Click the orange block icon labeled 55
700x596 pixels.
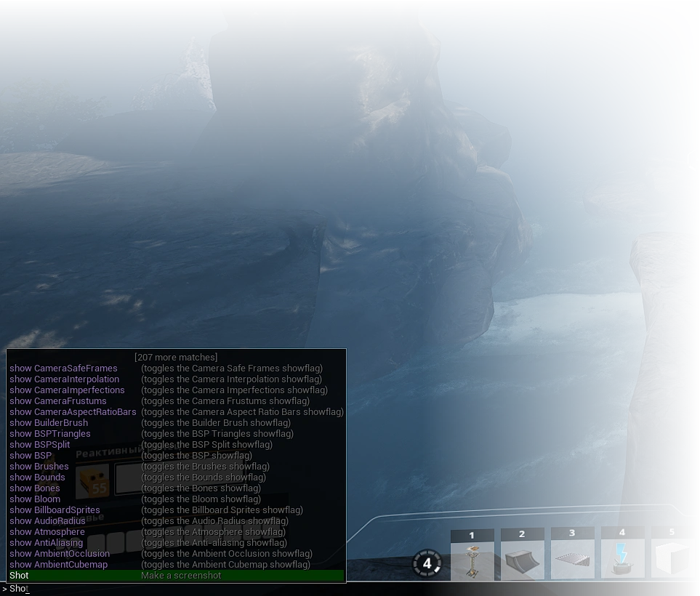pyautogui.click(x=93, y=480)
